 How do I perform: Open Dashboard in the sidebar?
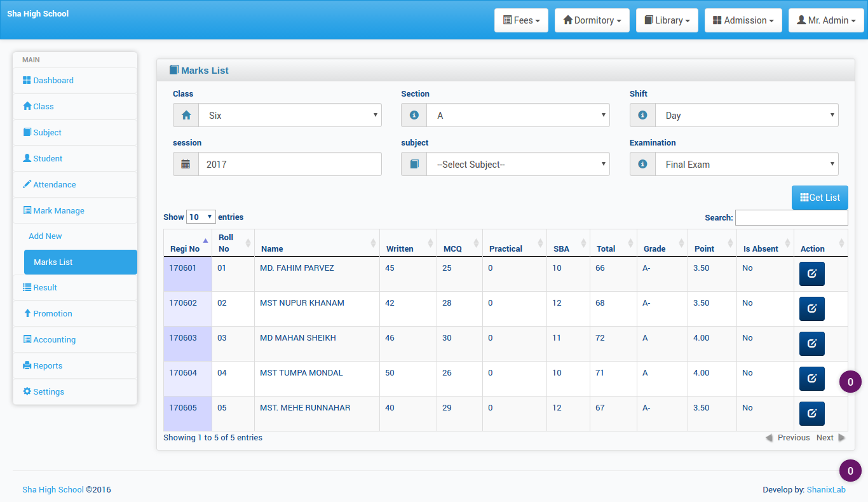coord(75,81)
